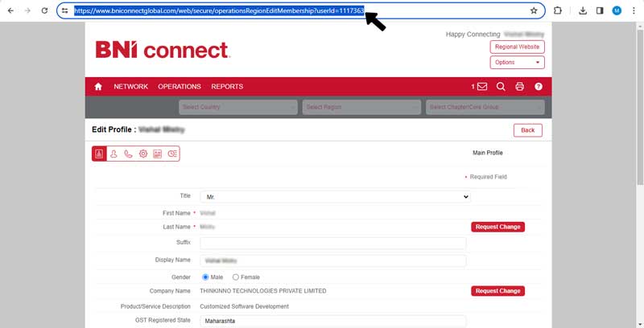
Task: Go back using browser back arrow
Action: pos(10,10)
